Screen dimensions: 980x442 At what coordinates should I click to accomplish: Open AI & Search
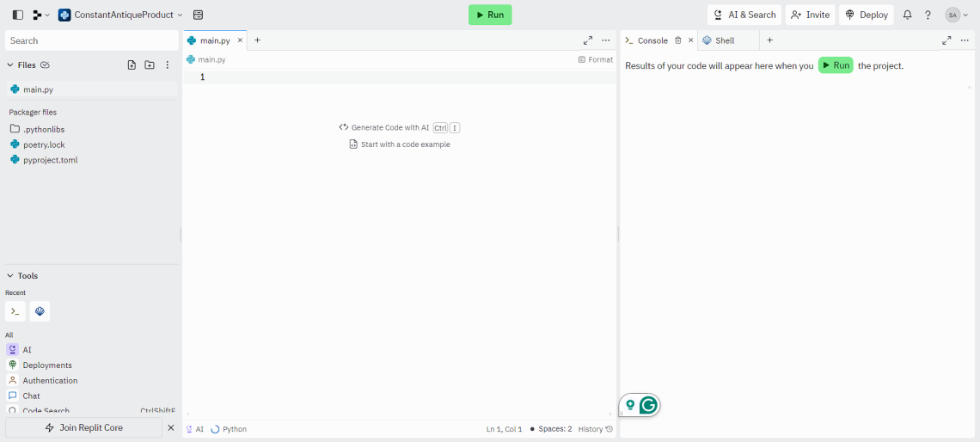(x=744, y=15)
